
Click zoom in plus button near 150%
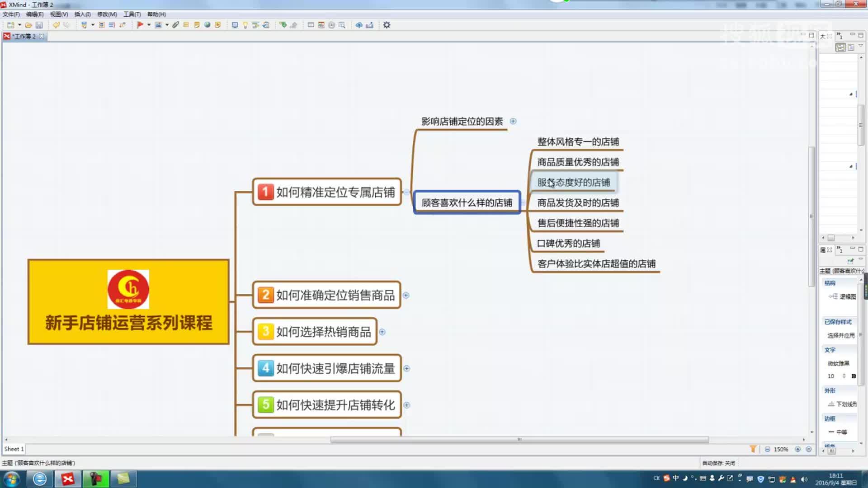pyautogui.click(x=798, y=449)
